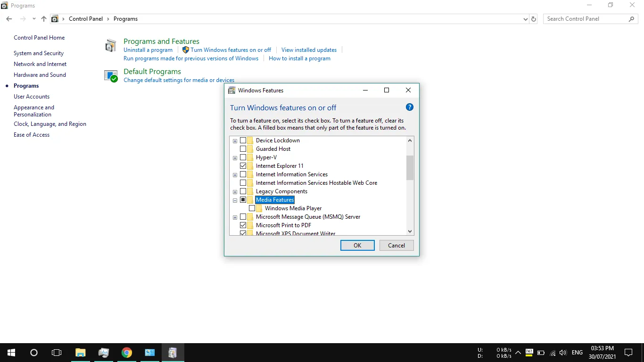The height and width of the screenshot is (362, 644).
Task: Click the magnifier in Search Control Panel
Action: (632, 19)
